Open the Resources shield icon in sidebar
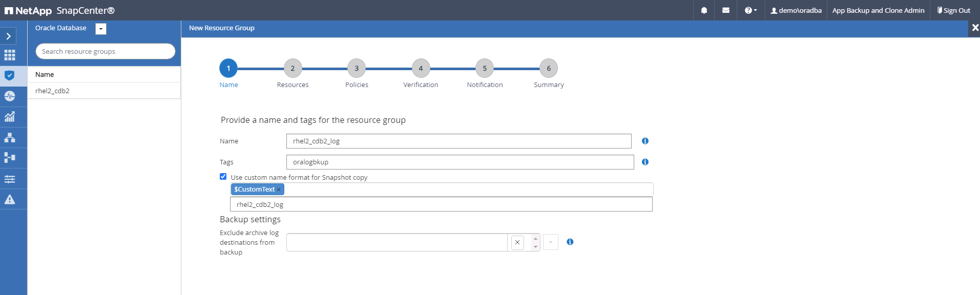 (10, 76)
